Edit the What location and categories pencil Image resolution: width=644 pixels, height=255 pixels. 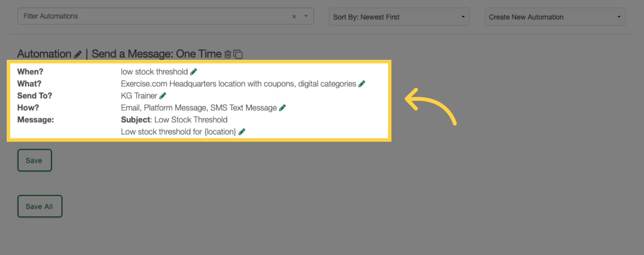click(x=362, y=84)
